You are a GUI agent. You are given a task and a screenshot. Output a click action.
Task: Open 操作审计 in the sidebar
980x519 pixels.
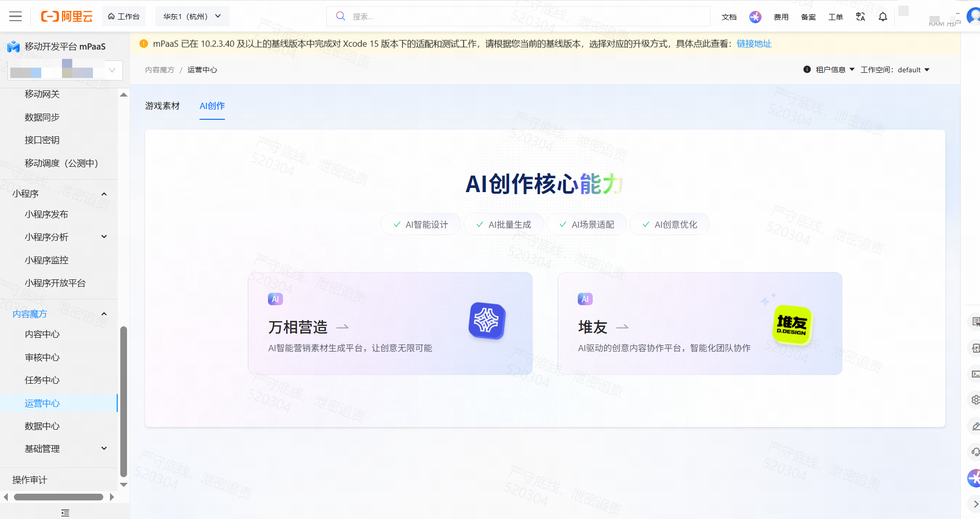point(29,480)
